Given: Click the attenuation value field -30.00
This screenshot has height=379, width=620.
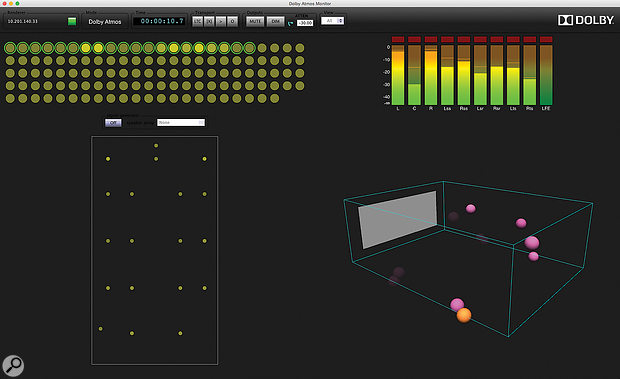Looking at the screenshot, I should click(305, 23).
